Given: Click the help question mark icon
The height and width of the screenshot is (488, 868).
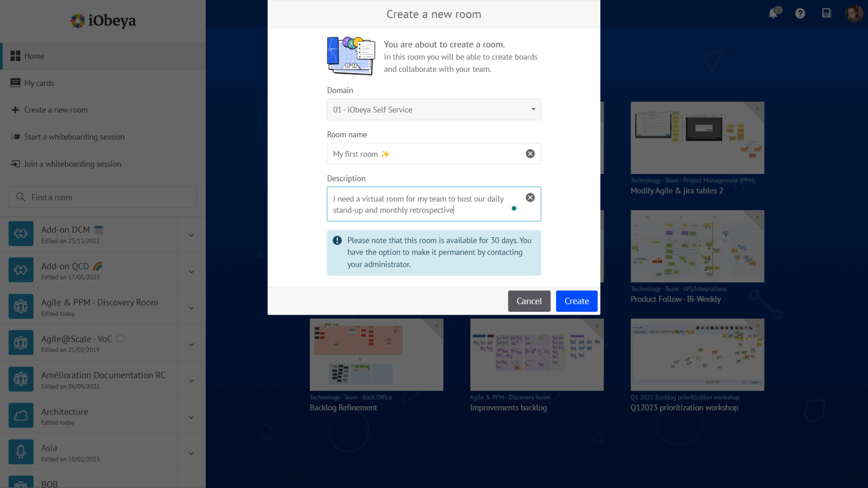Looking at the screenshot, I should [x=800, y=14].
